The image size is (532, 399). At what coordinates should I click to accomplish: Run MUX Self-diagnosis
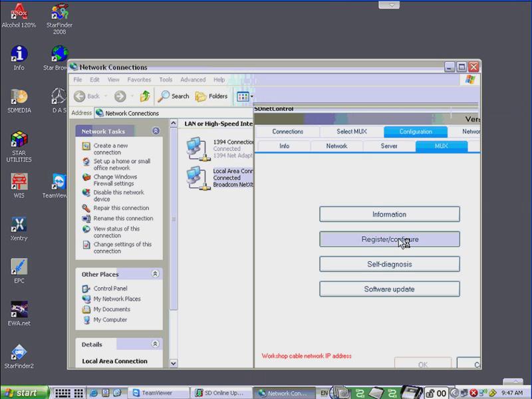pyautogui.click(x=389, y=263)
